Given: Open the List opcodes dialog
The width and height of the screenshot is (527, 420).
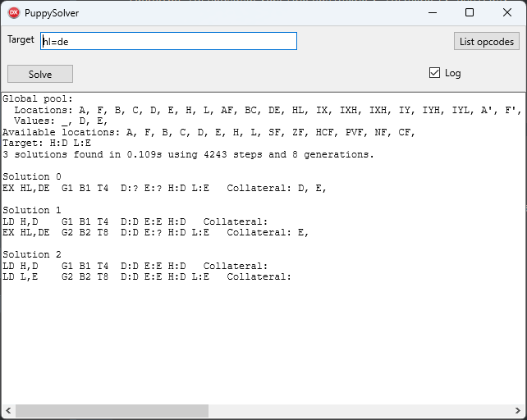Looking at the screenshot, I should pyautogui.click(x=486, y=41).
